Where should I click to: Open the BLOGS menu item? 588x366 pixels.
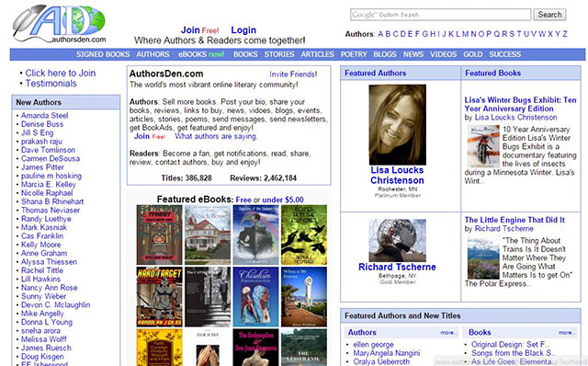(x=385, y=54)
